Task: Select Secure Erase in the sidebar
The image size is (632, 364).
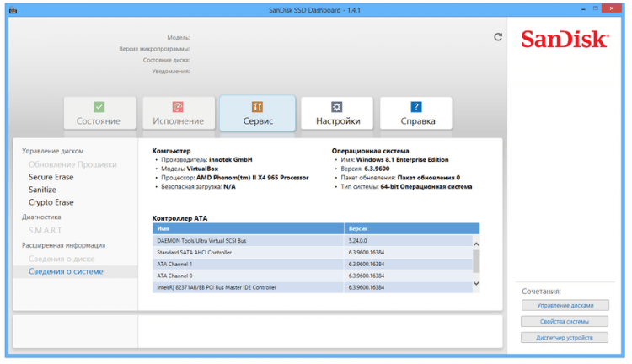Action: coord(51,177)
